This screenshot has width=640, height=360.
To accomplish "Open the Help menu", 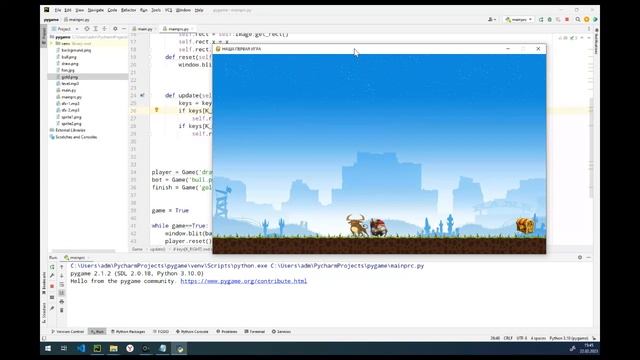I will (199, 10).
